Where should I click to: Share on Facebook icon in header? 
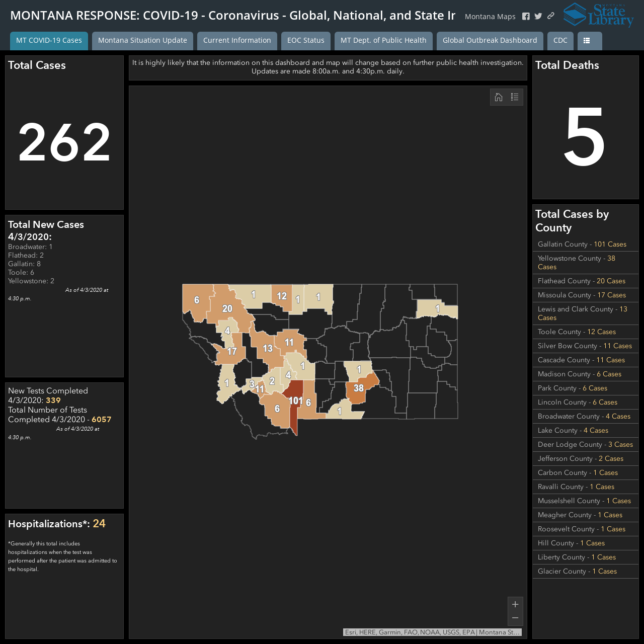(526, 16)
